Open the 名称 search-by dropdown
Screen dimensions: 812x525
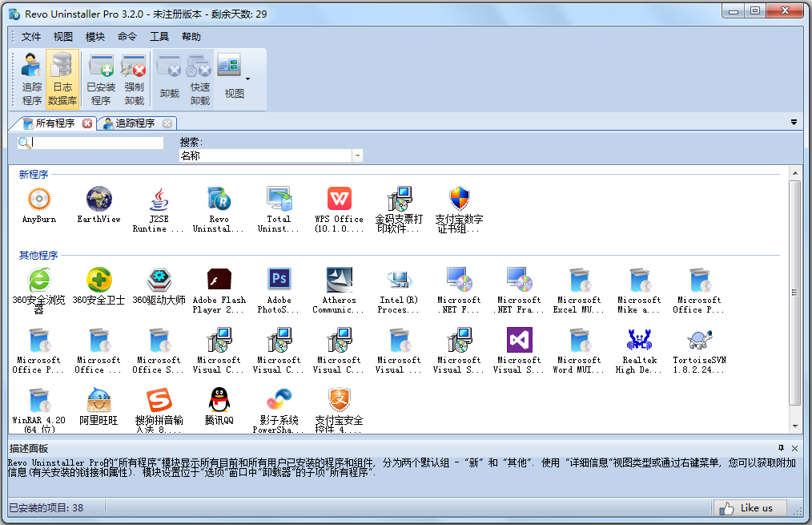coord(357,155)
